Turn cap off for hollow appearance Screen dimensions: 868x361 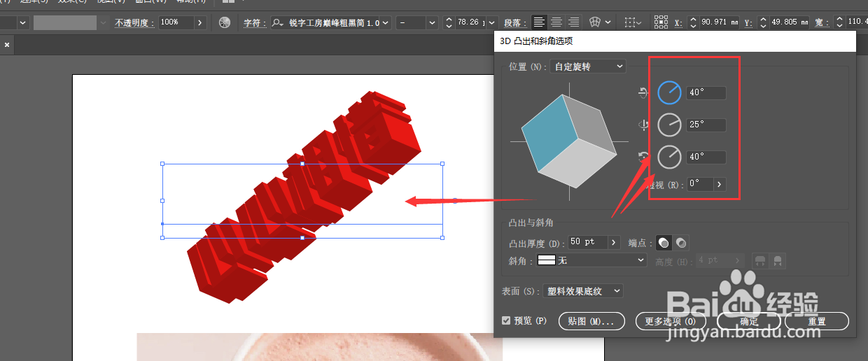tap(680, 243)
